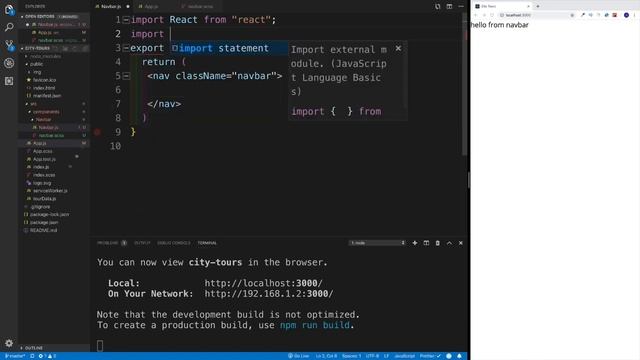
Task: Open the Debug view icon
Action: (9, 63)
